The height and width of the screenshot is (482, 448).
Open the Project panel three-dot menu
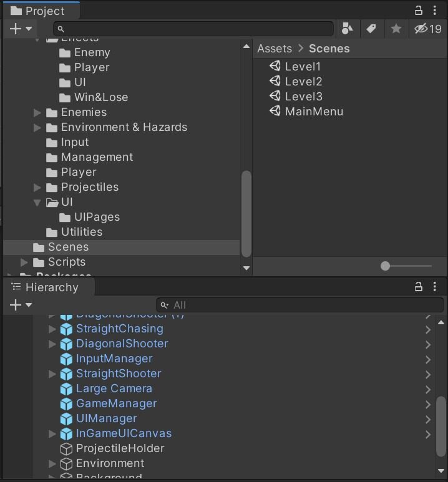click(434, 11)
